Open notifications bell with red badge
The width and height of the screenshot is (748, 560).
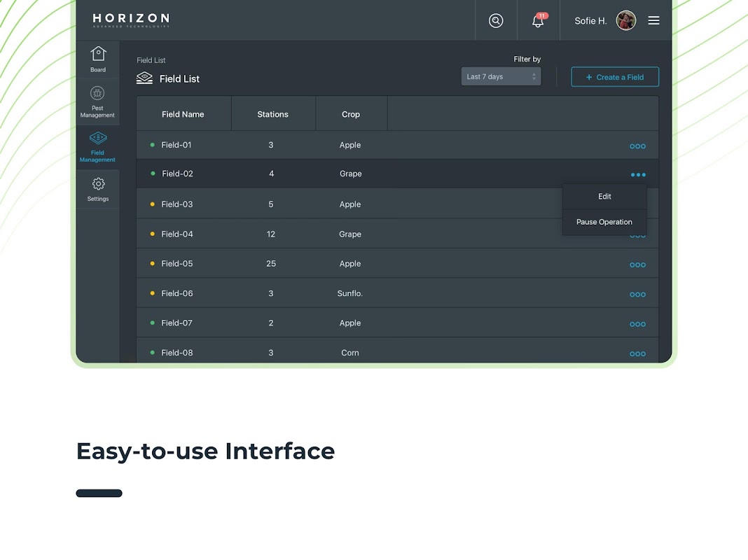539,20
